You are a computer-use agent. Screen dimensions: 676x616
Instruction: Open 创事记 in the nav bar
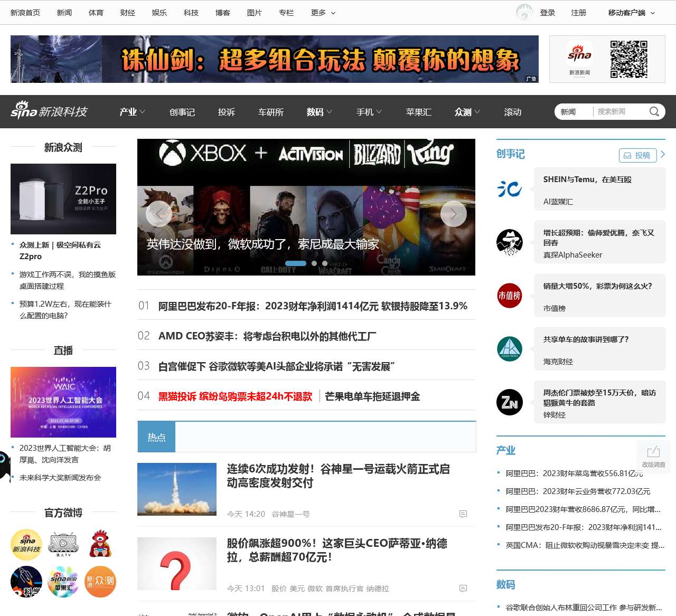coord(182,112)
